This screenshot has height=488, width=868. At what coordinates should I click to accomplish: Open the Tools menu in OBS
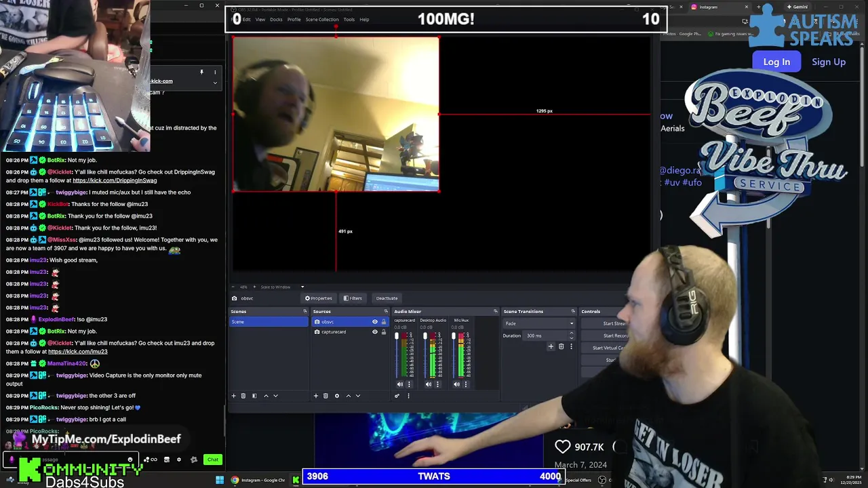(x=349, y=20)
